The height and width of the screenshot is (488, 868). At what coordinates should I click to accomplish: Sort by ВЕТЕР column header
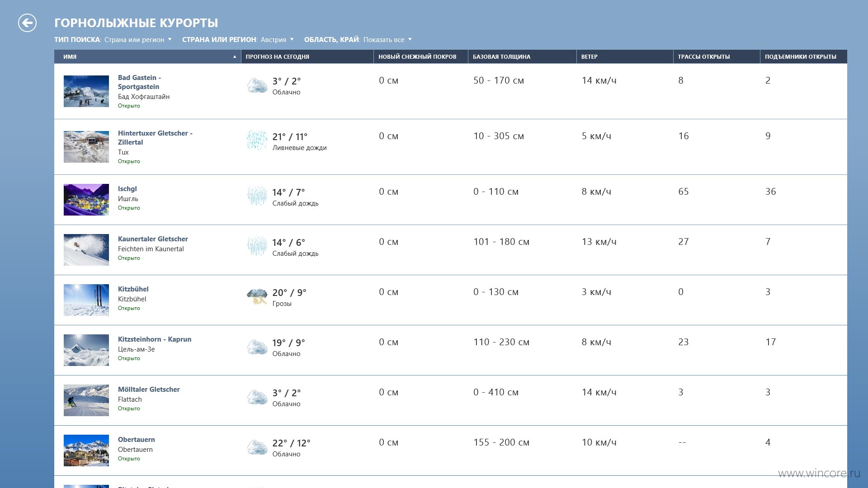pos(625,56)
